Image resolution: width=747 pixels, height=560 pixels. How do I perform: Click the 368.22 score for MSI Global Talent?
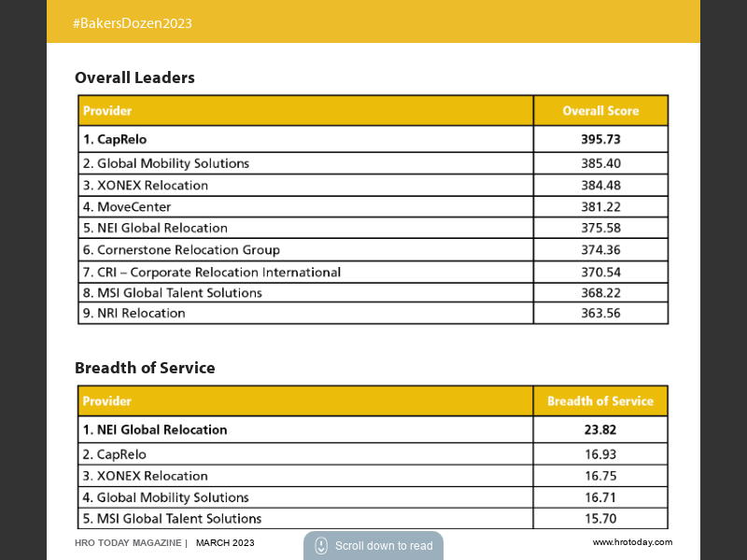point(600,292)
